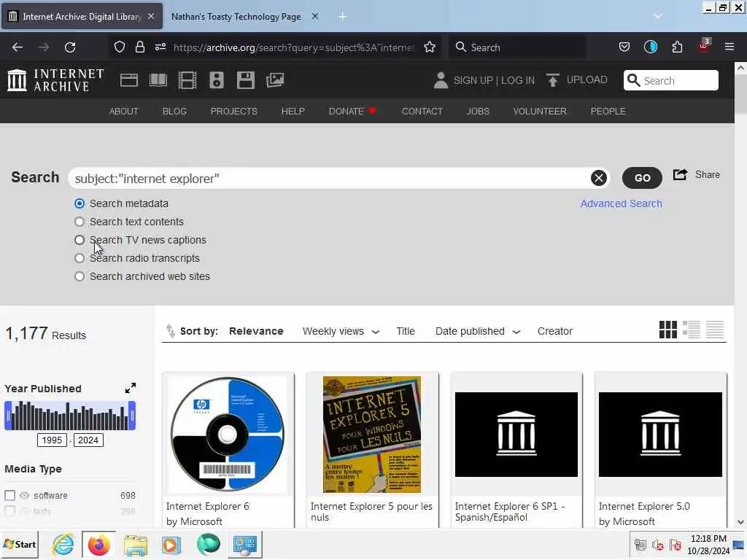Open the Wayback Machine web icon

[128, 80]
